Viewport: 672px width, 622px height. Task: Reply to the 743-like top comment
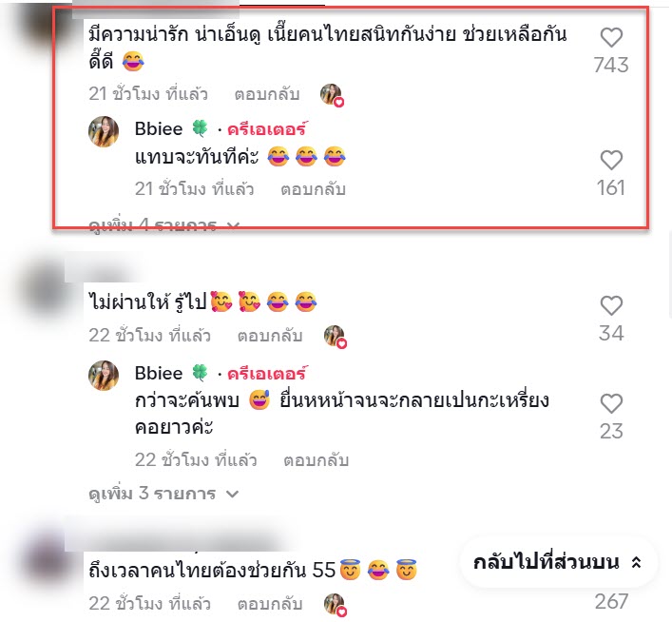pyautogui.click(x=266, y=94)
